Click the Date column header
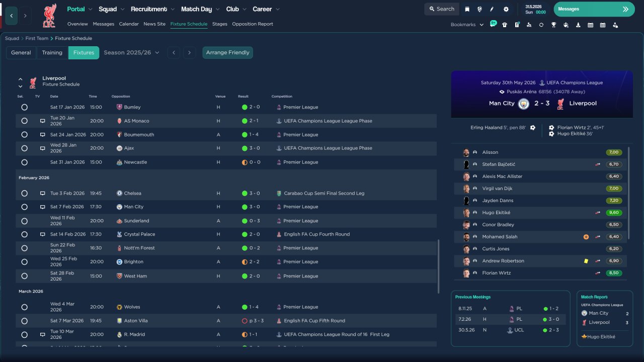The height and width of the screenshot is (362, 644). pyautogui.click(x=54, y=97)
